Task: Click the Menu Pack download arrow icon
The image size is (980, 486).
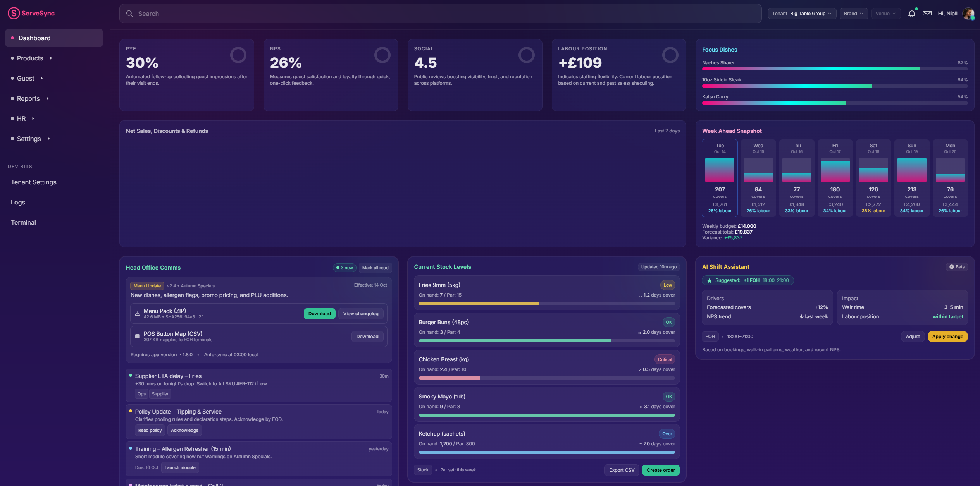Action: tap(137, 314)
